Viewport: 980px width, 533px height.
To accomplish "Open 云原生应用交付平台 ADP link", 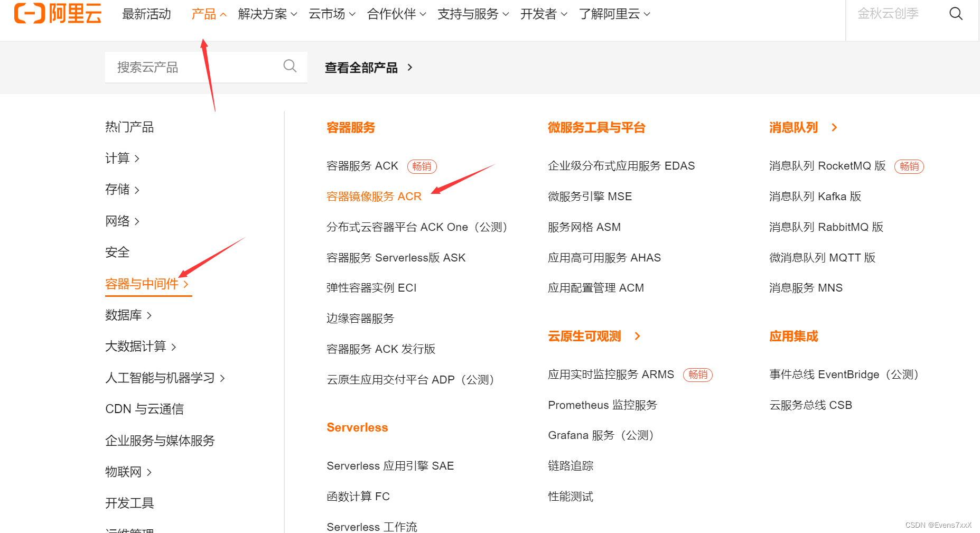I will point(410,380).
